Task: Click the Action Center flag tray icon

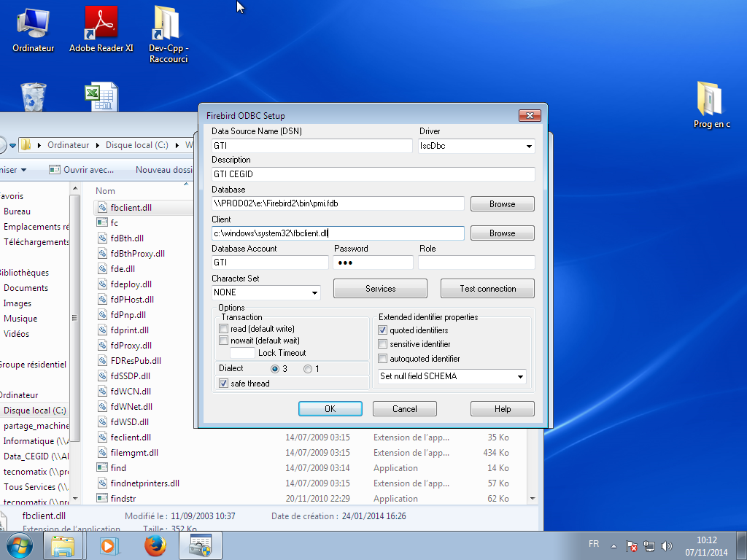Action: pos(631,546)
